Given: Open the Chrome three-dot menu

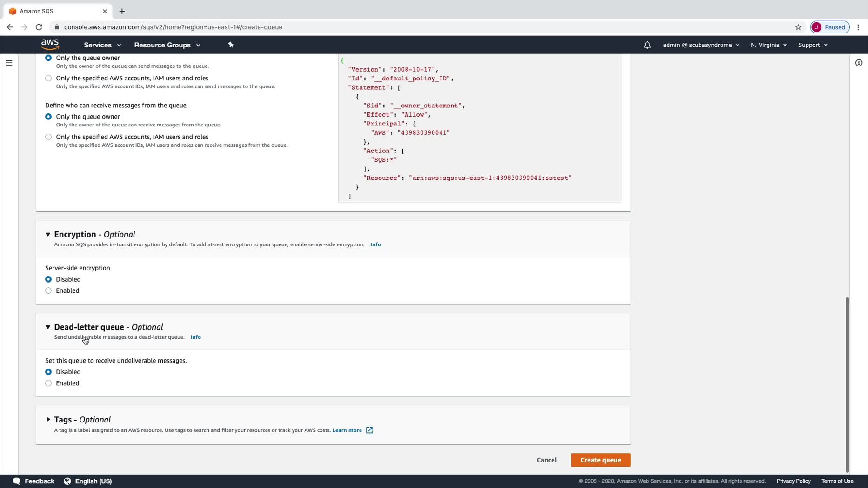Looking at the screenshot, I should tap(859, 27).
